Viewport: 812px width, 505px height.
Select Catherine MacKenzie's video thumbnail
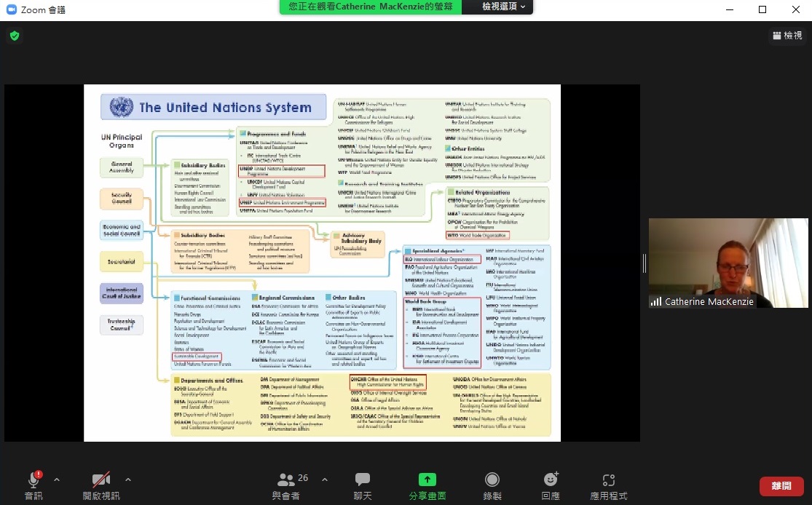(x=728, y=263)
